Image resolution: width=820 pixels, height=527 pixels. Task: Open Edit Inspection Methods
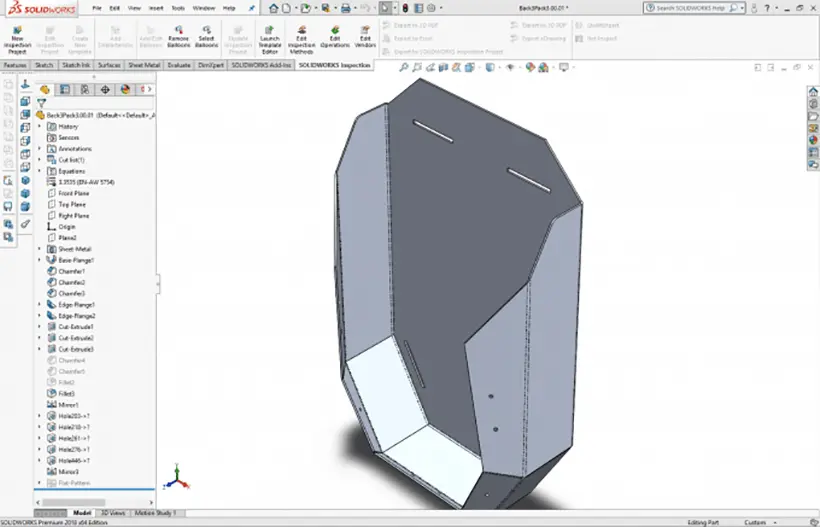(301, 40)
